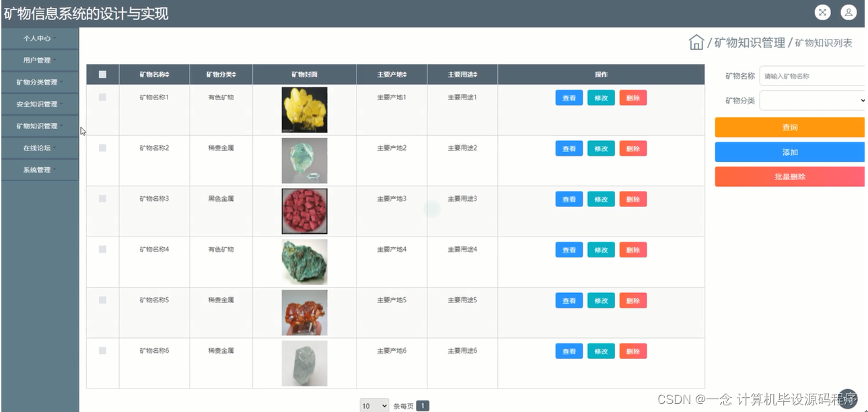Check the row checkbox for 矿物名称3
This screenshot has height=412, width=868.
point(102,198)
